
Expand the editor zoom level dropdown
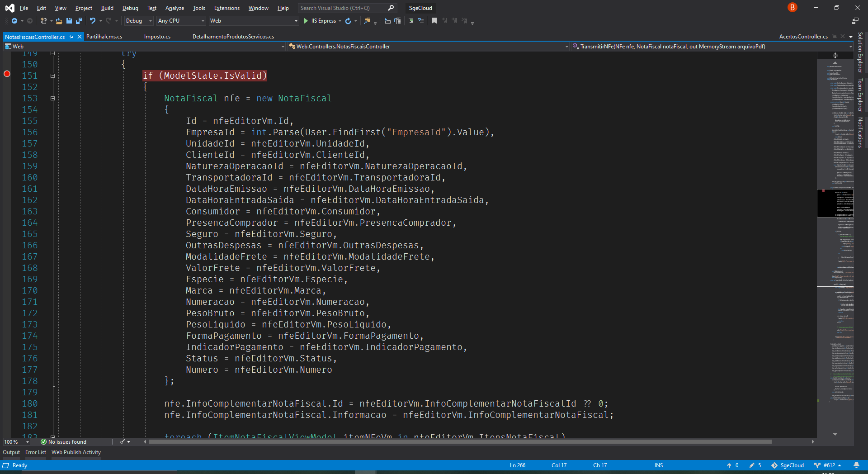[x=28, y=442]
